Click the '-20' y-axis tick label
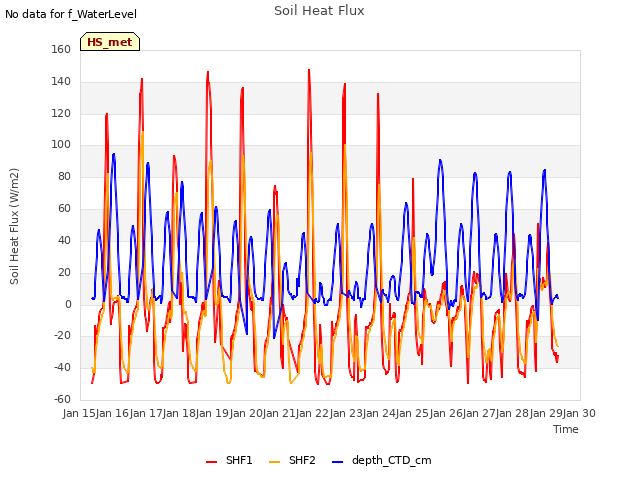This screenshot has height=480, width=640. click(x=62, y=336)
